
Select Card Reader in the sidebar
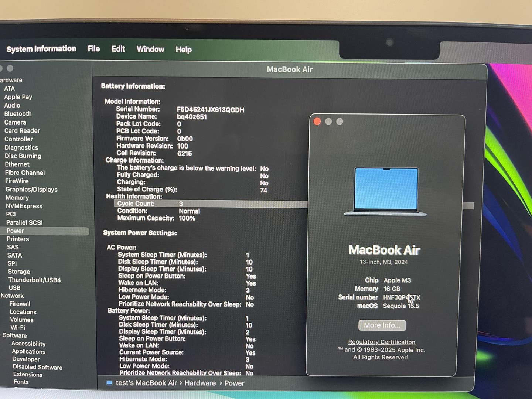[22, 131]
